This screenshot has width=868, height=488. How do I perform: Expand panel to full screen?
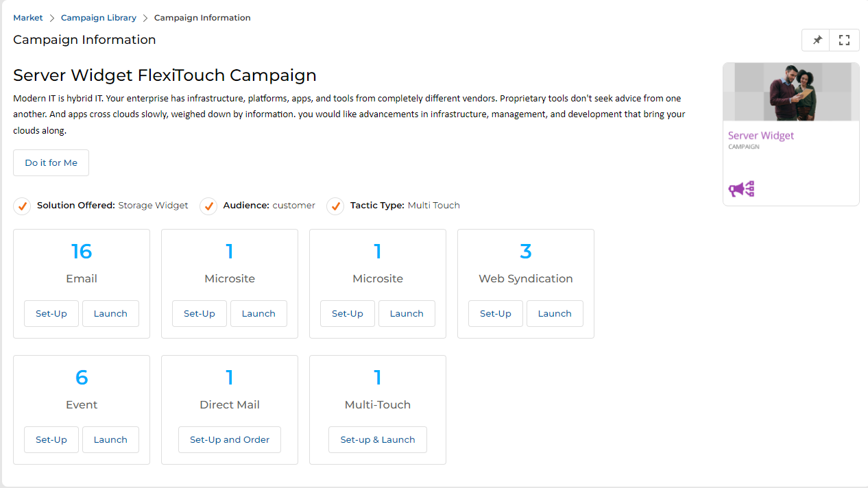pos(845,40)
